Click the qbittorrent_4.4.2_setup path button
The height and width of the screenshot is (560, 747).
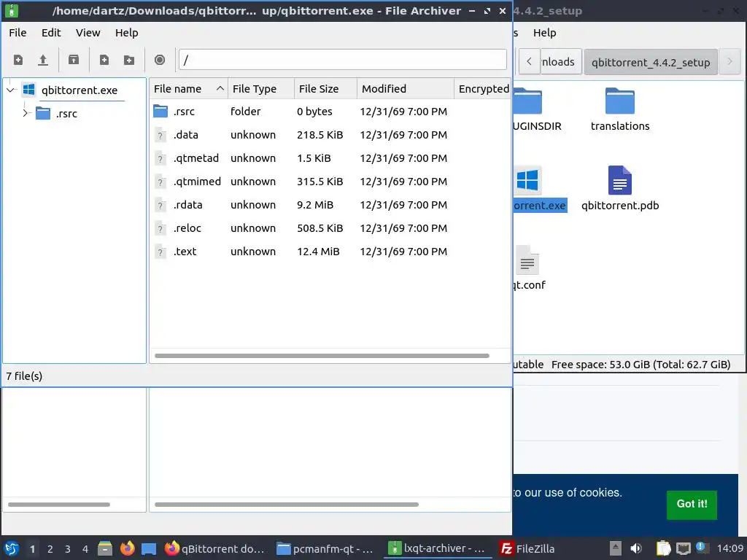pos(651,62)
